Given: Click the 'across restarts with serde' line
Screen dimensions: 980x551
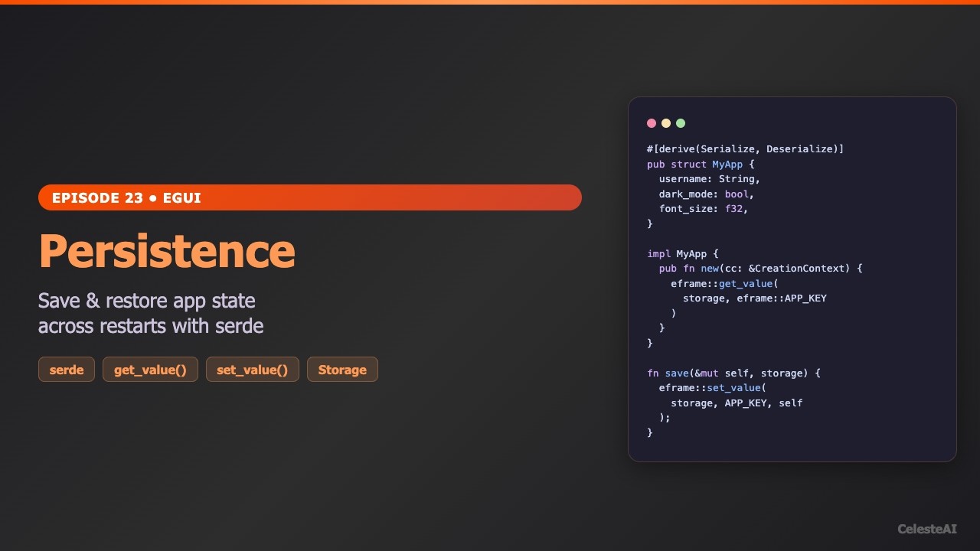Looking at the screenshot, I should pos(151,326).
